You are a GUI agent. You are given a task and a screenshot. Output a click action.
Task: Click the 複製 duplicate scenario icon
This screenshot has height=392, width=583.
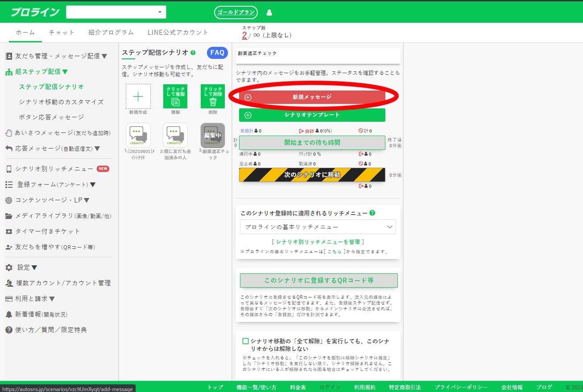175,96
